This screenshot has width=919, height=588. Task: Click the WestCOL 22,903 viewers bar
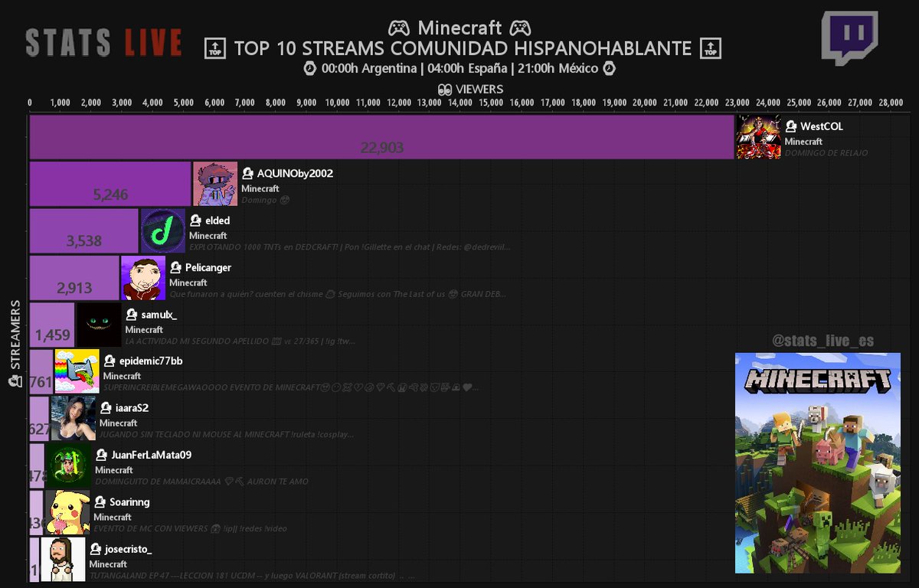click(x=381, y=137)
